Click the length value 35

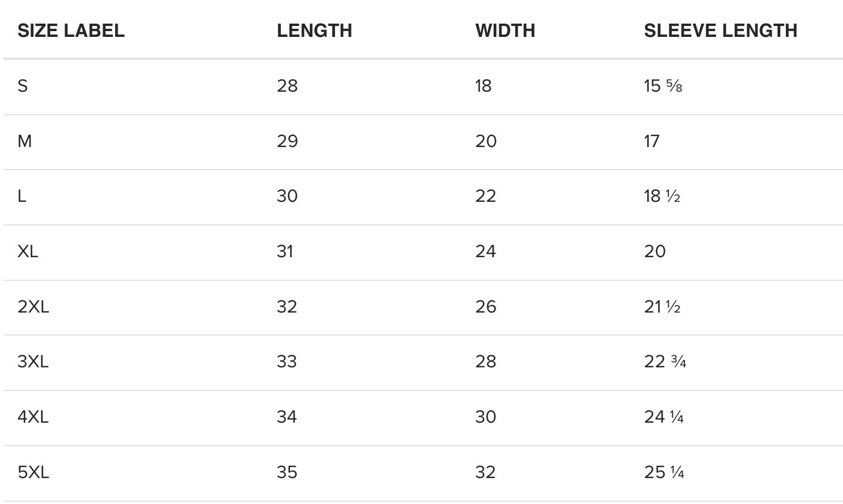287,472
